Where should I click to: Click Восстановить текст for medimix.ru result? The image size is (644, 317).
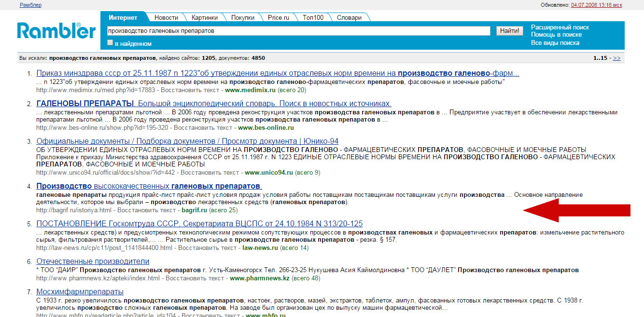tap(191, 90)
